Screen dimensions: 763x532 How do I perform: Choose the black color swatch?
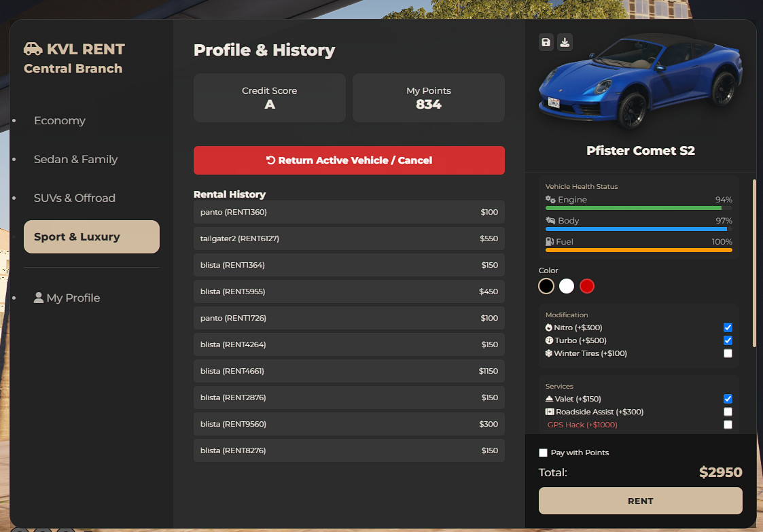546,286
